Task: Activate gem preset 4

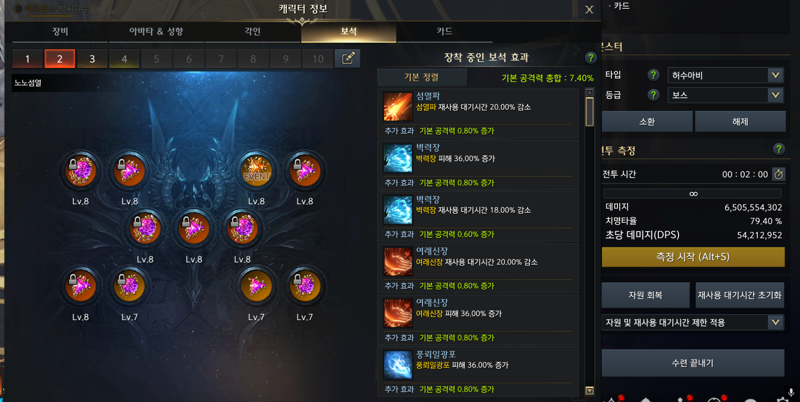Action: (x=124, y=59)
